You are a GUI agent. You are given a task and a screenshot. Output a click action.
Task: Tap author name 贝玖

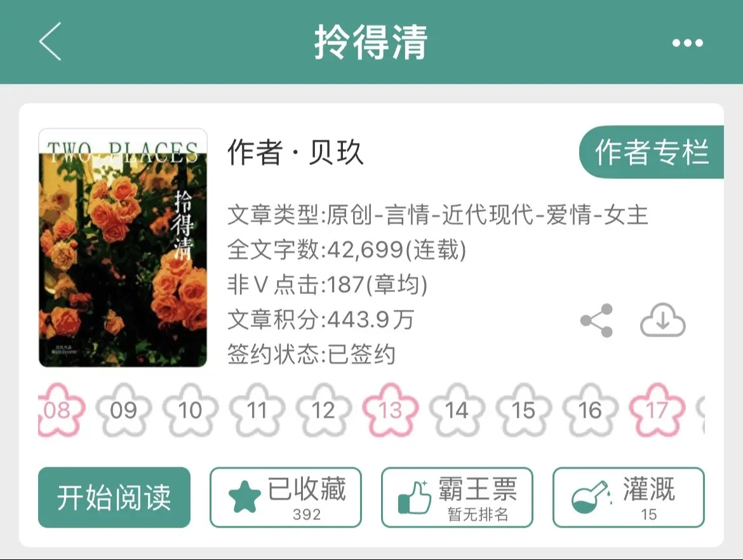(336, 152)
